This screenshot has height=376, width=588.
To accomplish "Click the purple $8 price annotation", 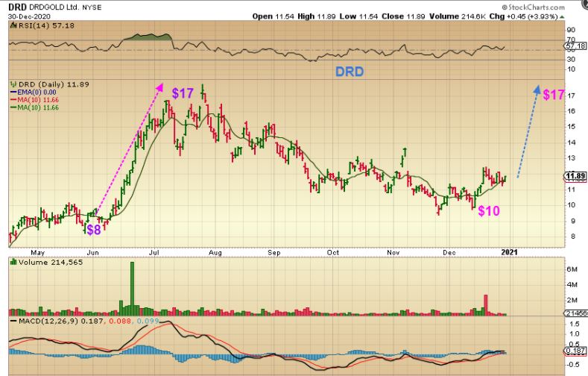I will (x=94, y=230).
